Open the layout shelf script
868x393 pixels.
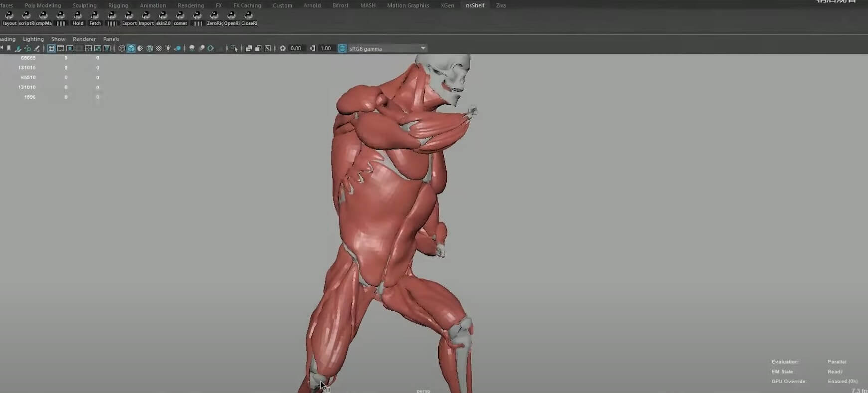pos(9,17)
